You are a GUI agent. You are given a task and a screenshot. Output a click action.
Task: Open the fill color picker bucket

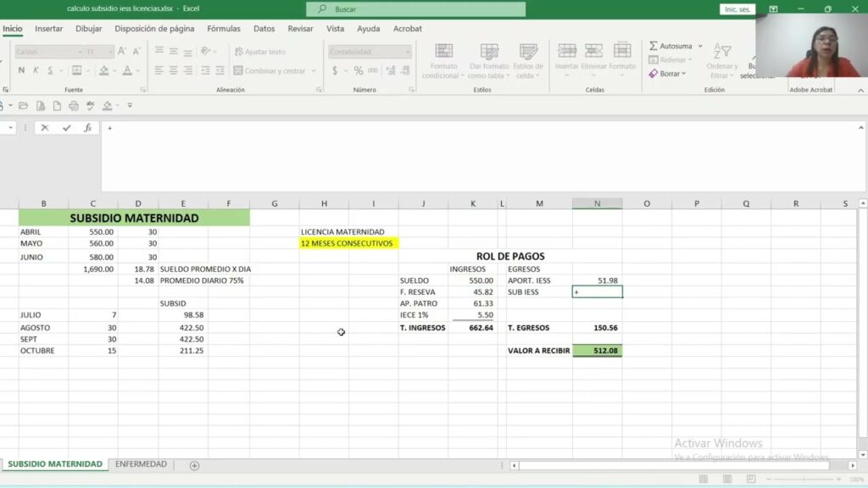(103, 70)
